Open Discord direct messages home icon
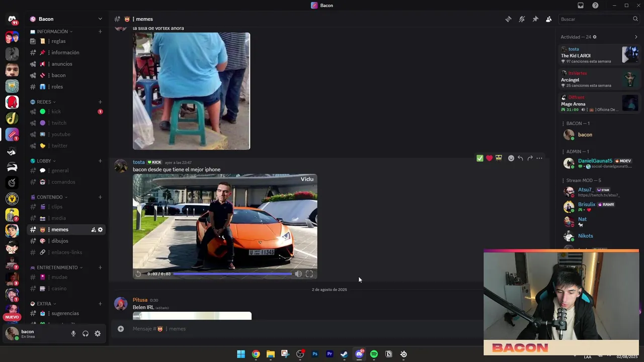The height and width of the screenshot is (362, 644). [x=12, y=19]
